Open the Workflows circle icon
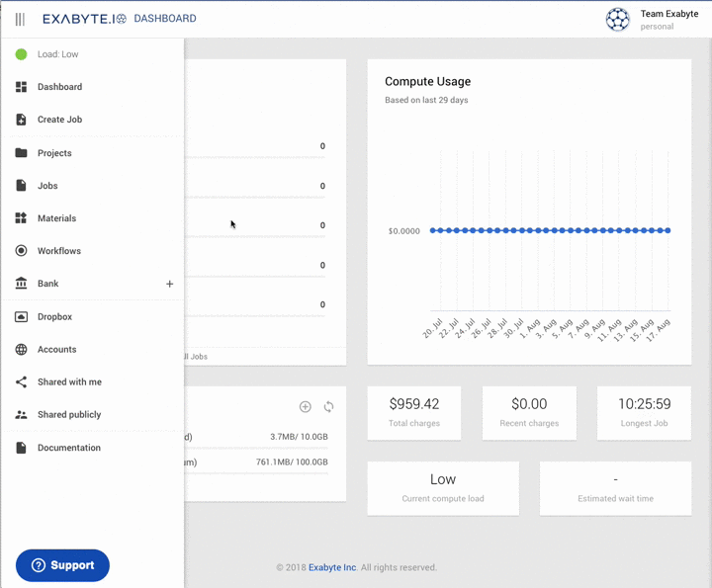 point(21,251)
